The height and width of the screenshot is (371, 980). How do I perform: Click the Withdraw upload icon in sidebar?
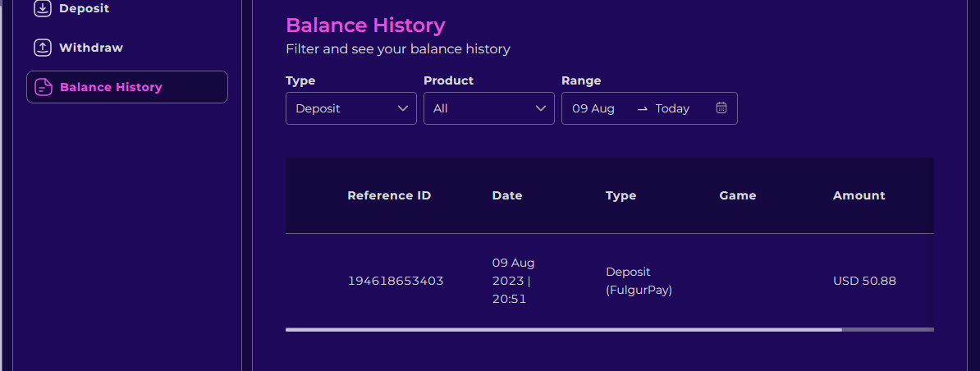pos(43,48)
